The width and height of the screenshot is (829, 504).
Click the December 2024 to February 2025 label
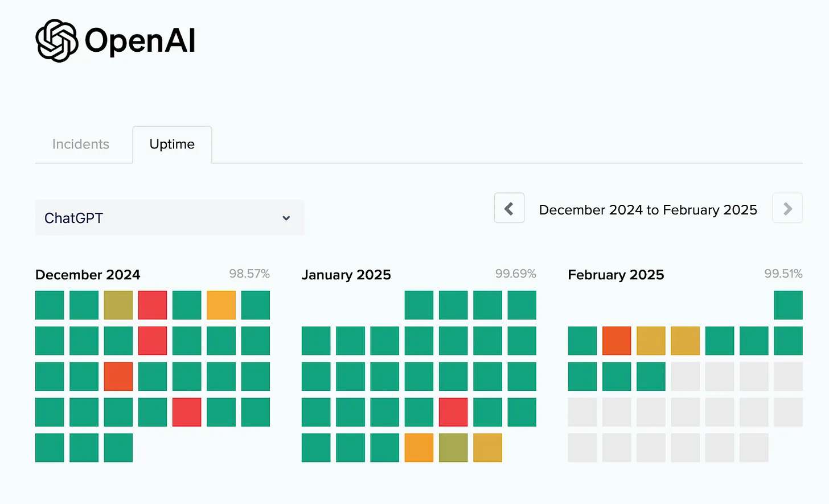tap(648, 210)
